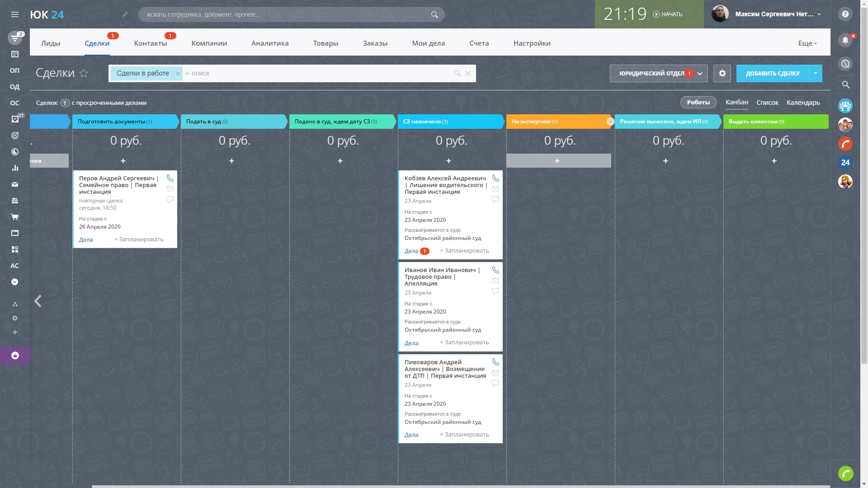Open the Сделки tab
The height and width of the screenshot is (488, 868).
tap(97, 43)
